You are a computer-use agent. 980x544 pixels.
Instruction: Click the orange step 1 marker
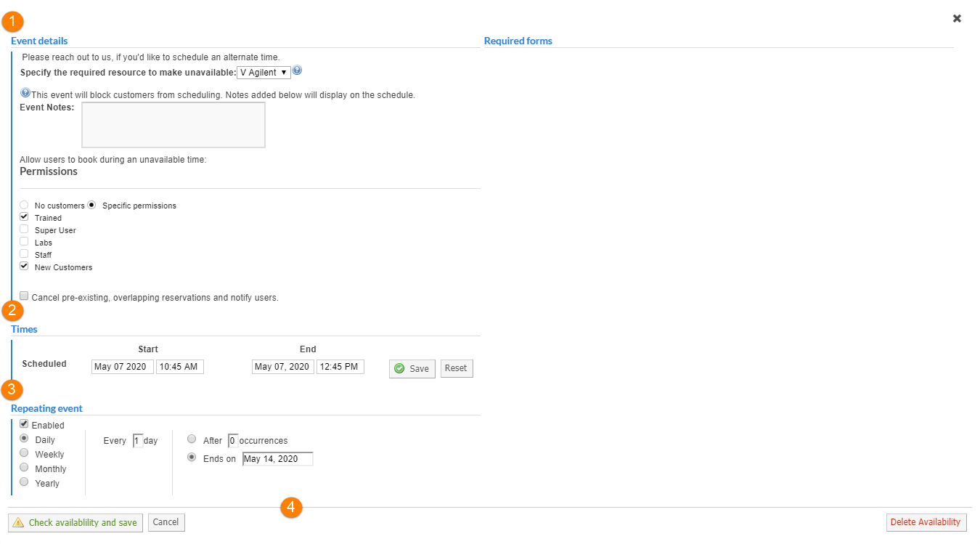pyautogui.click(x=13, y=22)
